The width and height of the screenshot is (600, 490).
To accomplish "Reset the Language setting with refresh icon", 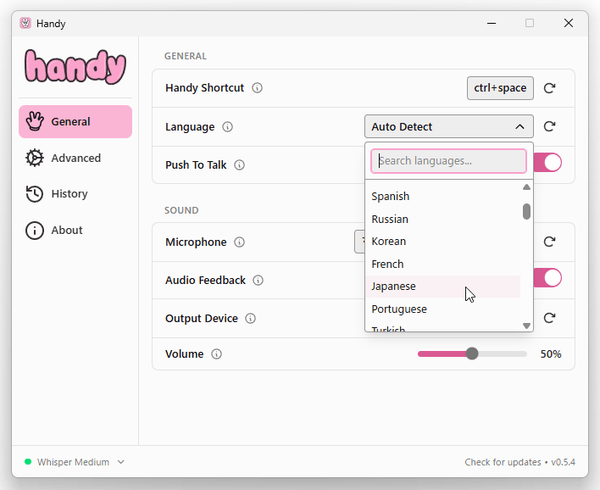I will [x=549, y=127].
